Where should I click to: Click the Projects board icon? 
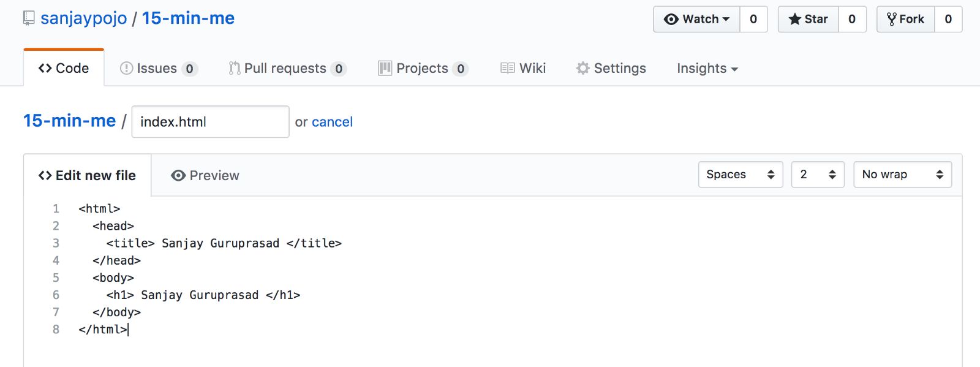385,68
